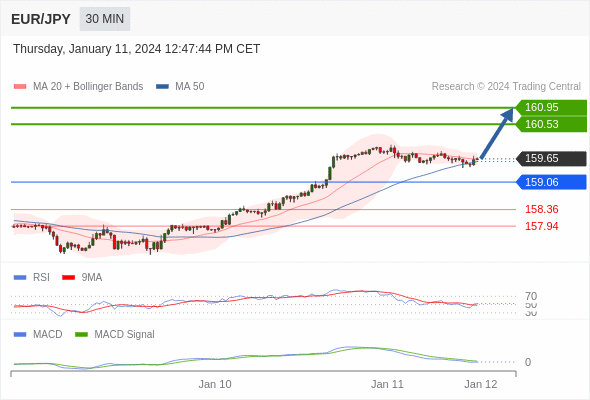Select the 160.95 resistance price tag
590x400 pixels.
(551, 107)
